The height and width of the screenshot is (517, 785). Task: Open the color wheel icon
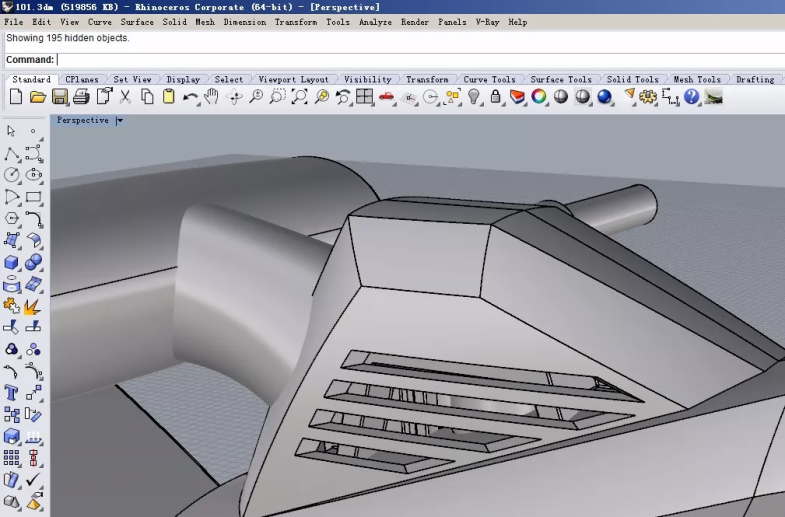(539, 97)
